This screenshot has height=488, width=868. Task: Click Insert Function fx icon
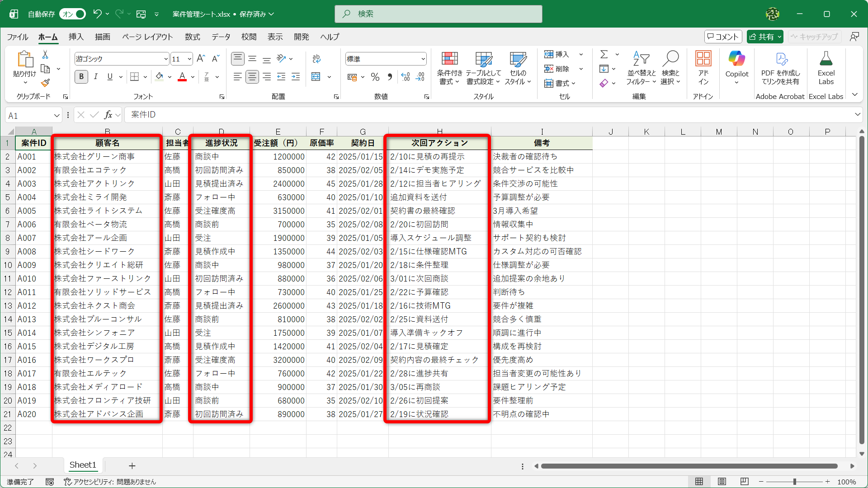108,115
